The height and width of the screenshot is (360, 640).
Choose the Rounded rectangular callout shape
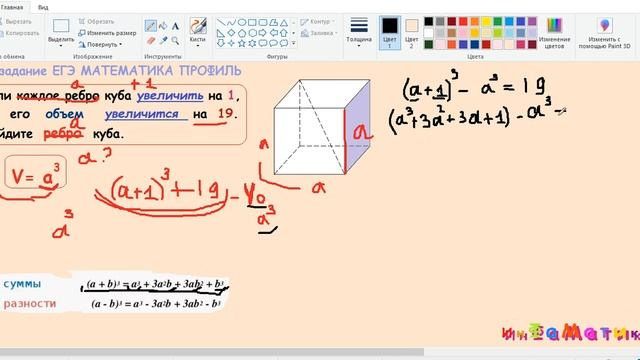(x=263, y=43)
